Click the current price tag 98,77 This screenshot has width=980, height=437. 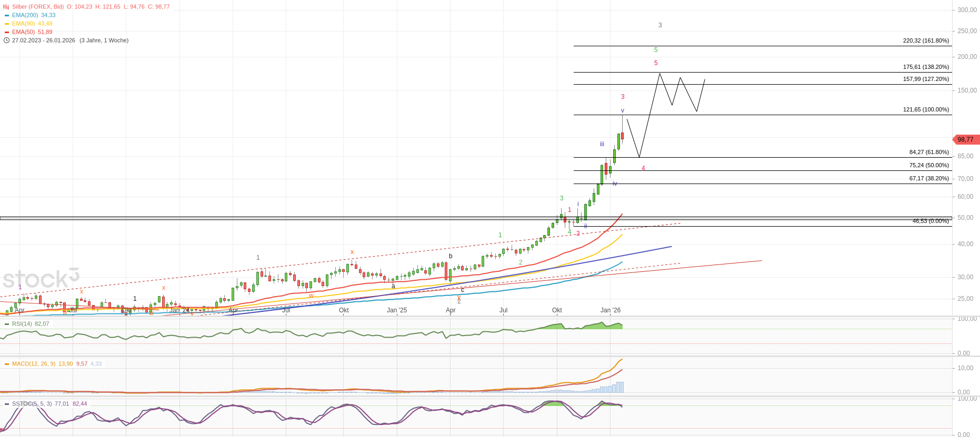(966, 139)
